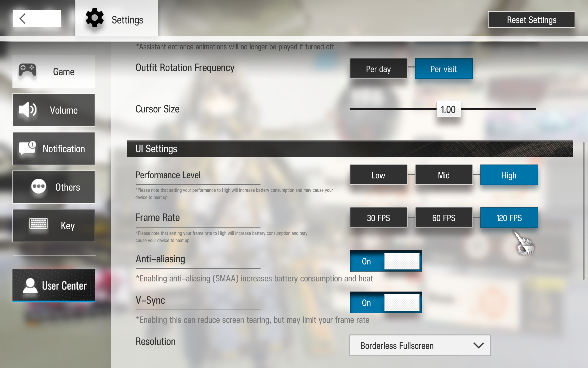Click the V-Sync label
The width and height of the screenshot is (588, 368).
150,300
